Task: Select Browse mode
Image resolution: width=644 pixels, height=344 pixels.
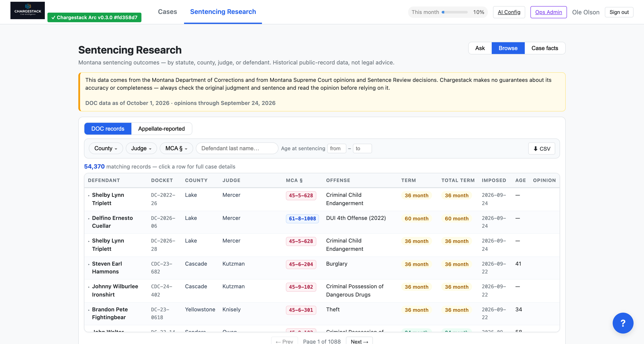Action: tap(508, 48)
